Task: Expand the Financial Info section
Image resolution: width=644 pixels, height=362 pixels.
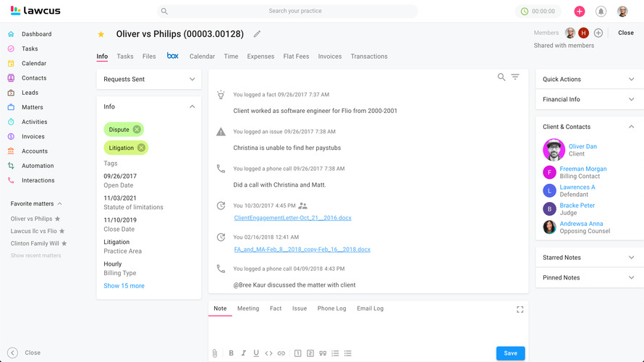Action: 631,99
